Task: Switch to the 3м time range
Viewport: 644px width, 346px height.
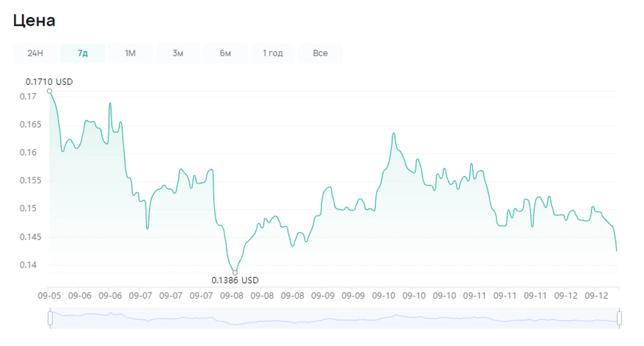Action: pyautogui.click(x=178, y=53)
